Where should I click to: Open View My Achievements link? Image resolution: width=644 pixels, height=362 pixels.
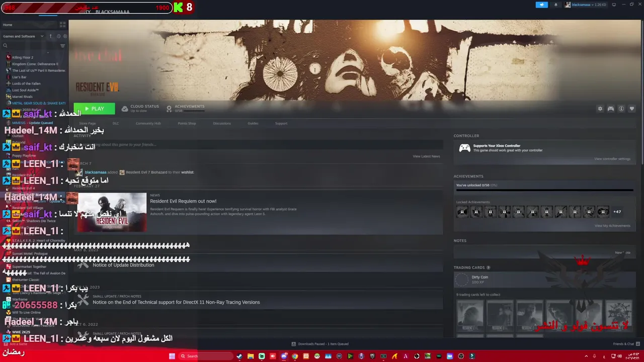pos(612,226)
